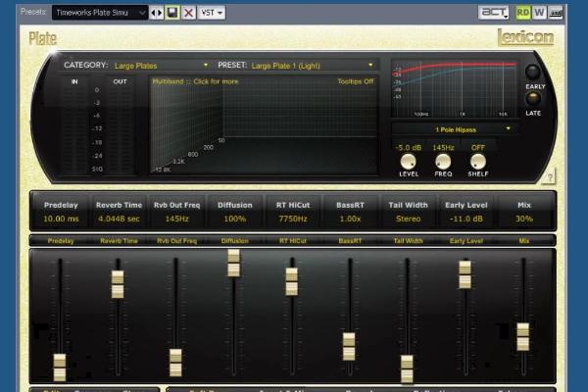The image size is (588, 392).
Task: Open the 1 Pole Hipass filter type dropdown
Action: pos(456,129)
